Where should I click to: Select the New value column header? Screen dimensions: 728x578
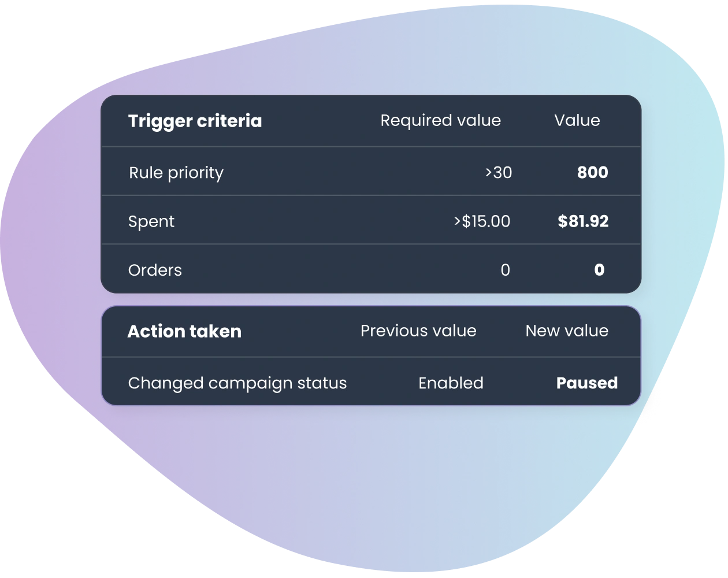[567, 331]
